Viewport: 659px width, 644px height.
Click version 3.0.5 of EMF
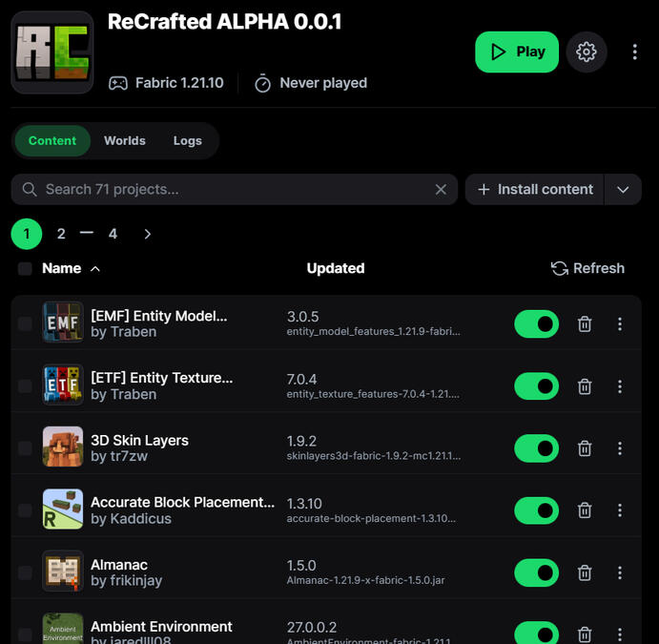pos(303,317)
